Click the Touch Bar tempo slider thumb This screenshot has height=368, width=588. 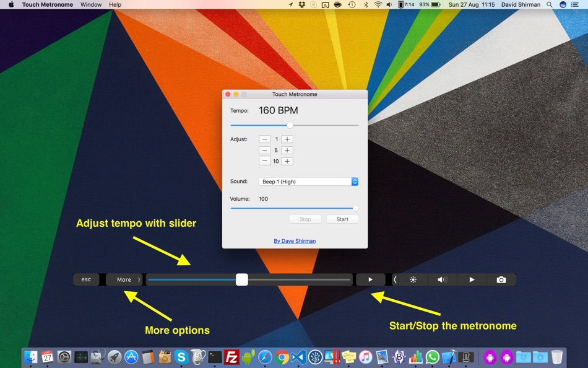pyautogui.click(x=242, y=279)
